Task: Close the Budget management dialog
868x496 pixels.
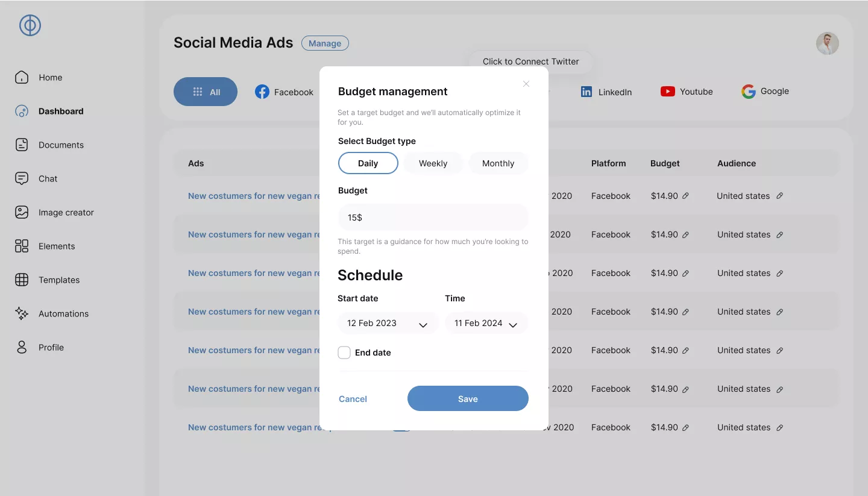Action: [x=526, y=84]
